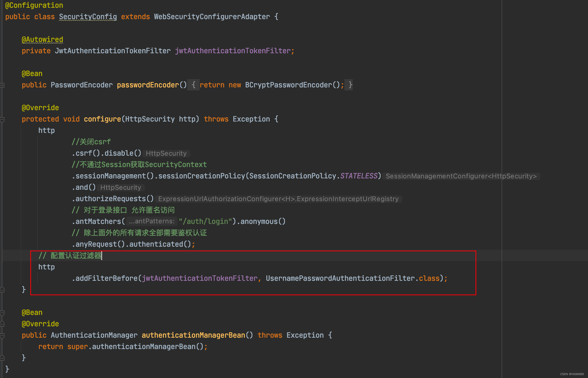Click the void keyword
Viewport: 588px width, 378px height.
pos(71,119)
